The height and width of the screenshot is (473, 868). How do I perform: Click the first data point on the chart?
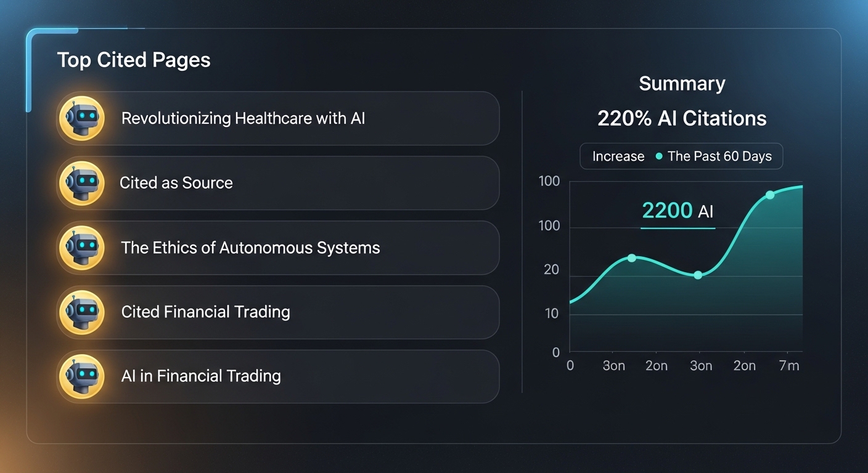tap(631, 257)
